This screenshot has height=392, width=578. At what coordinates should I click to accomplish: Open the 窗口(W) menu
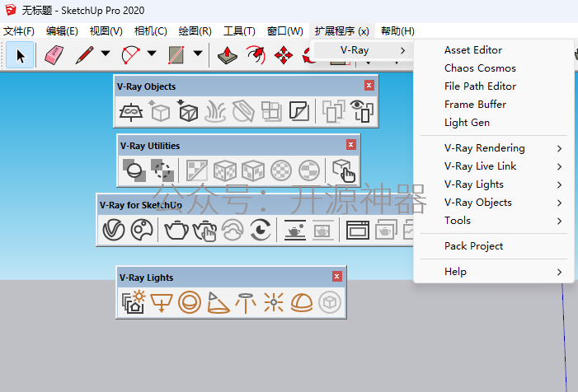click(285, 31)
